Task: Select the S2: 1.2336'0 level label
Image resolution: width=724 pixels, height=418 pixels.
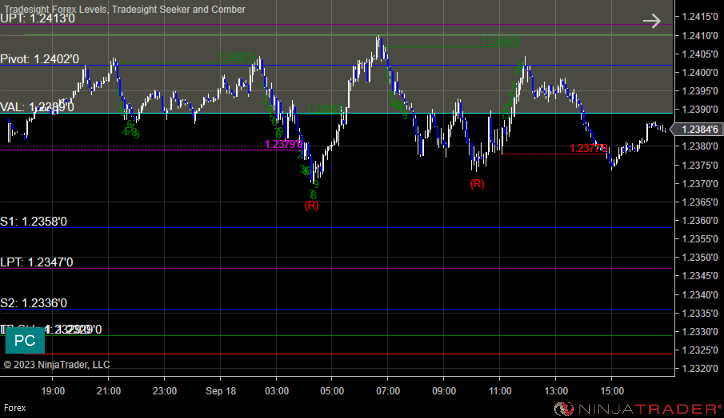Action: click(34, 303)
